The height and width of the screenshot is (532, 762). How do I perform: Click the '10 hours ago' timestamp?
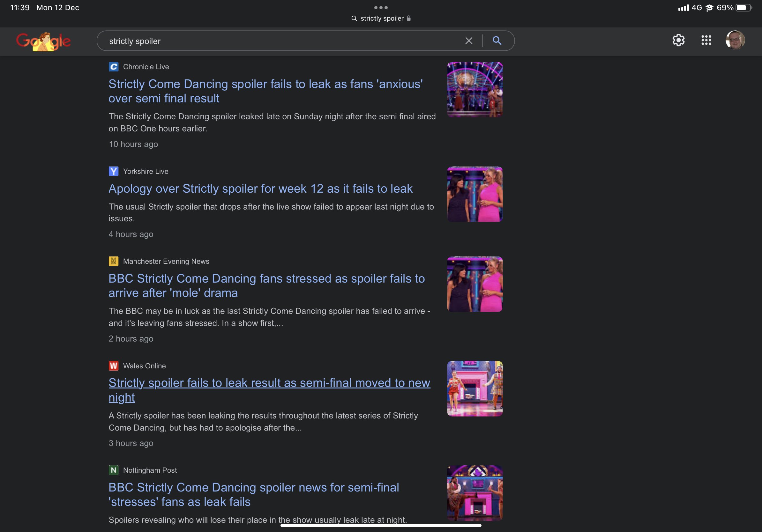(133, 144)
